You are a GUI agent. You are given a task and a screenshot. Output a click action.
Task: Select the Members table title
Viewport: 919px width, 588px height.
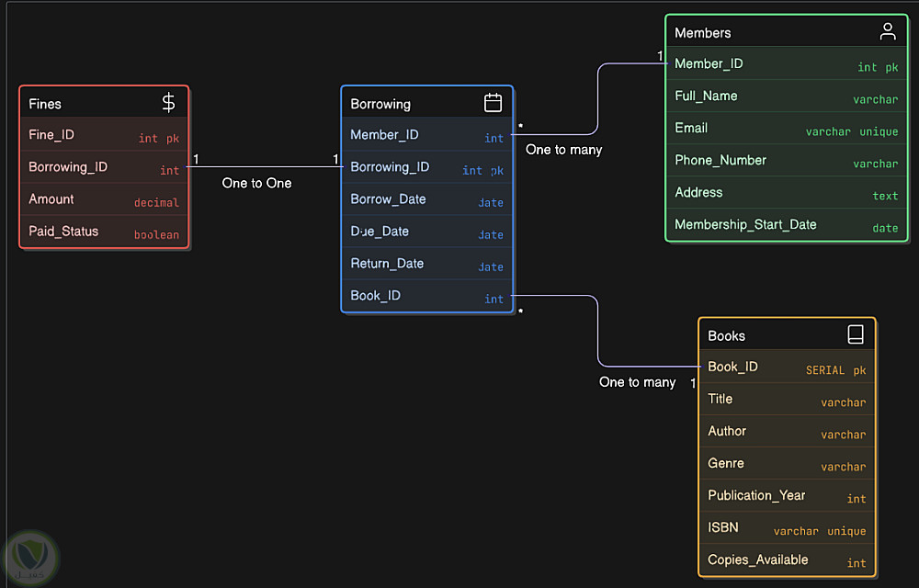coord(703,33)
